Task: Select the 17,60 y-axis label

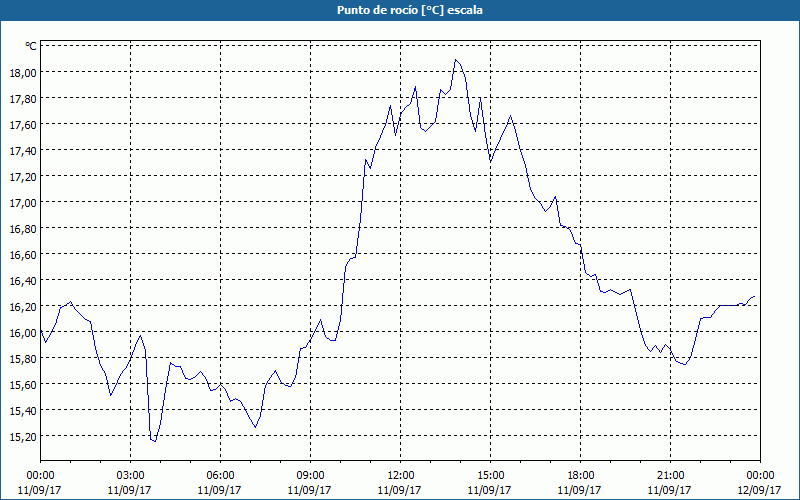Action: (x=23, y=124)
